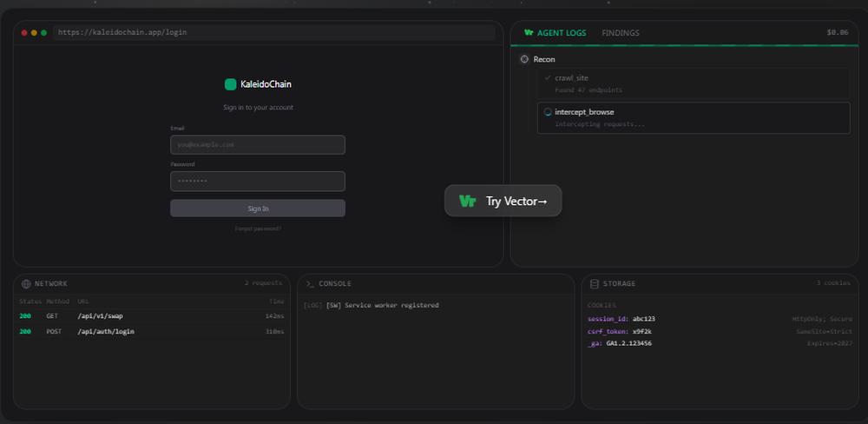868x424 pixels.
Task: Click the Try Vector button
Action: click(x=503, y=201)
